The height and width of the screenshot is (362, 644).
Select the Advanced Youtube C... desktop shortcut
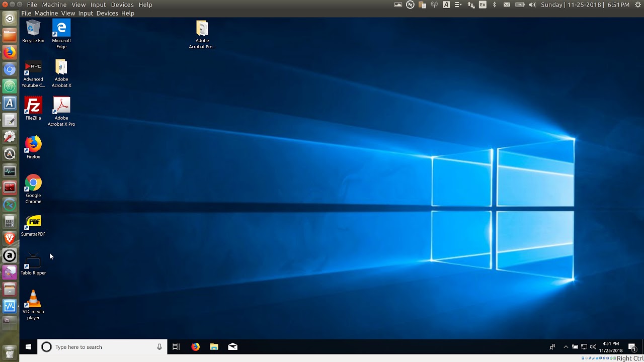point(33,73)
